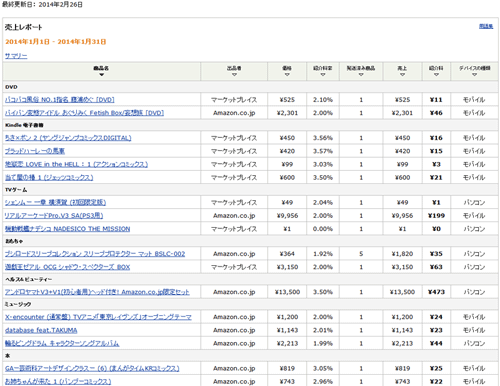Click the 売上 column sort arrow
Screen dimensions: 500x386
coord(402,75)
